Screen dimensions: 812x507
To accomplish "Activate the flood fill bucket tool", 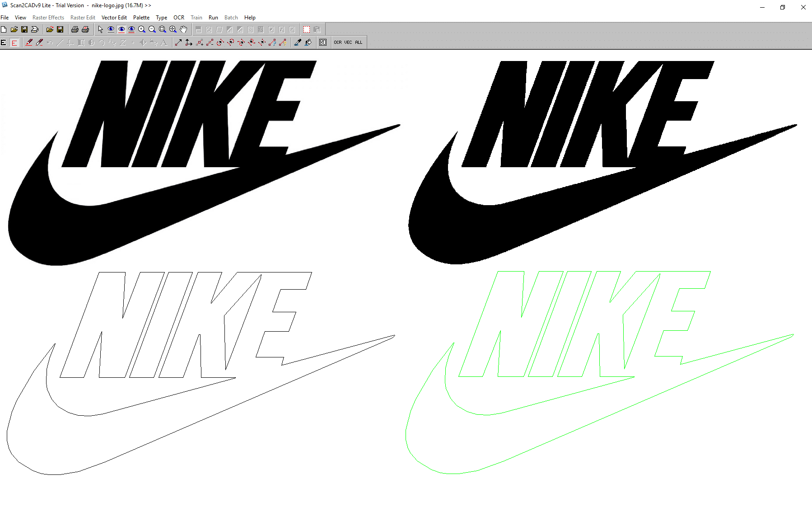I will [x=308, y=42].
